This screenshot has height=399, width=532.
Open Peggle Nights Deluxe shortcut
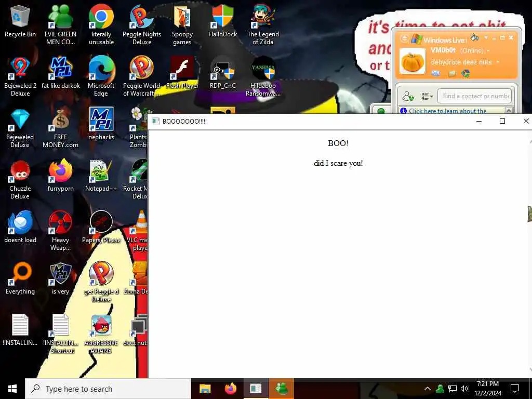(142, 24)
